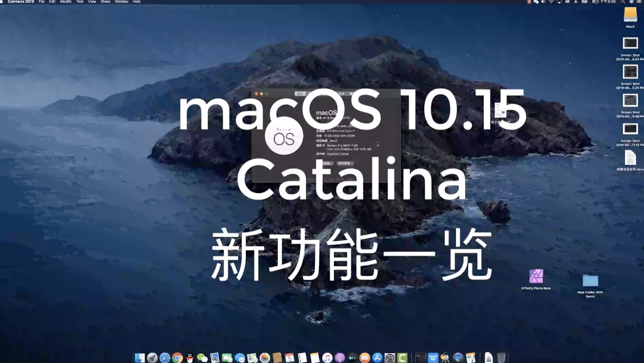The image size is (644, 363).
Task: Click the menu bar clock showing 6:06
Action: [604, 2]
